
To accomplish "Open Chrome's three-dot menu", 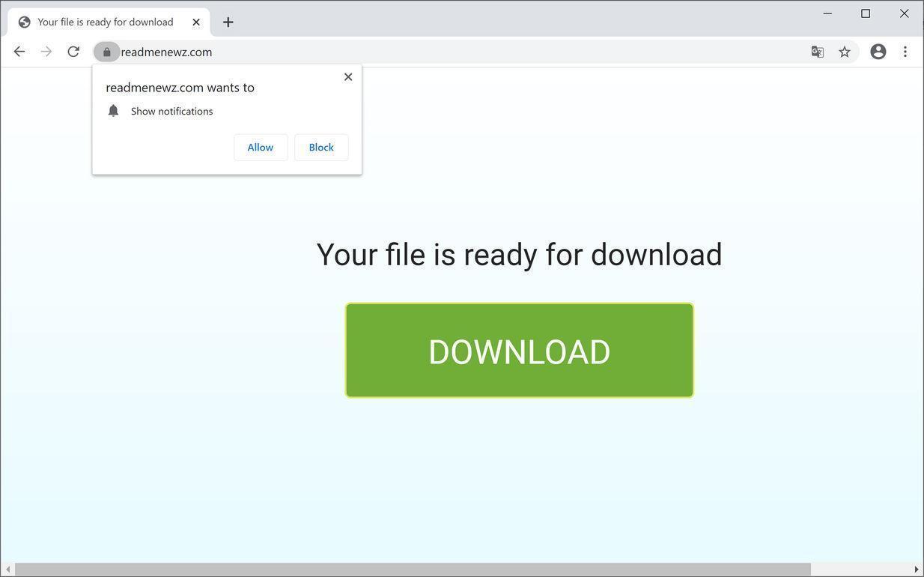I will pos(905,52).
